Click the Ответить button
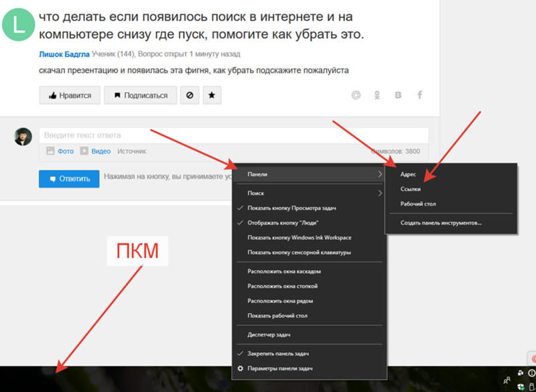 69,179
